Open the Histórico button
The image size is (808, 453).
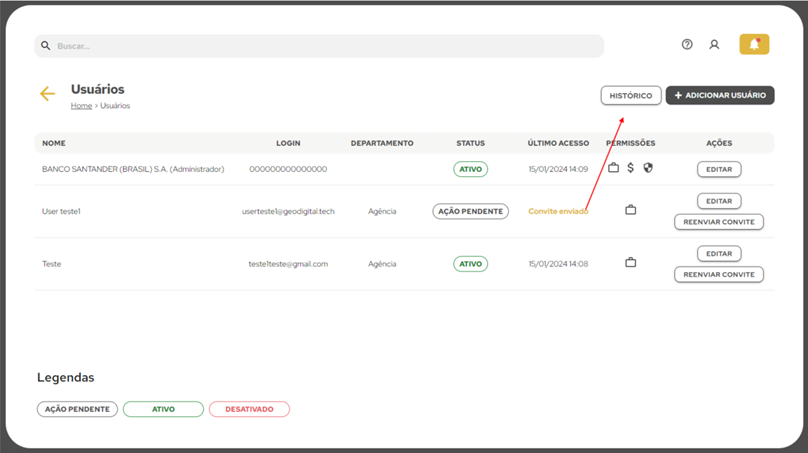[631, 95]
